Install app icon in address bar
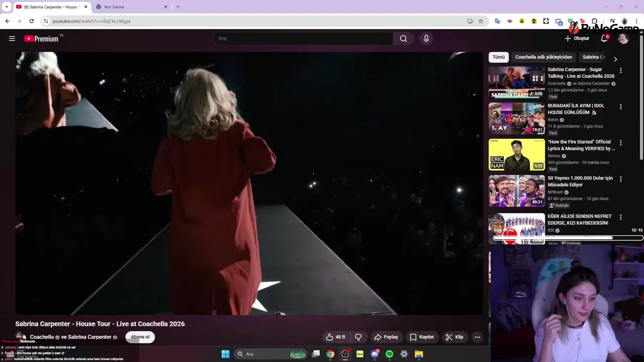The height and width of the screenshot is (362, 644). point(470,21)
